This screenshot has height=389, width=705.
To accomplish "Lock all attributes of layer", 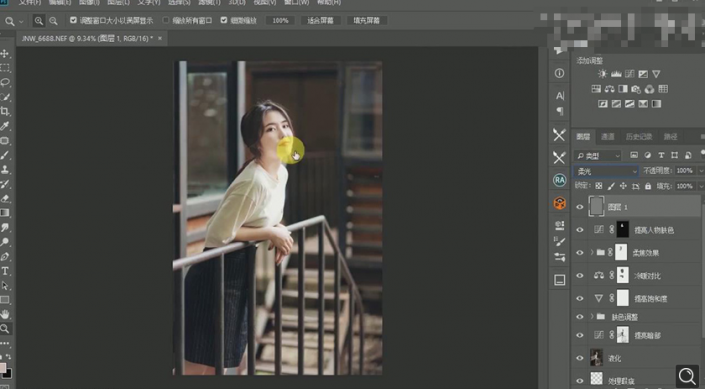I will click(x=647, y=186).
